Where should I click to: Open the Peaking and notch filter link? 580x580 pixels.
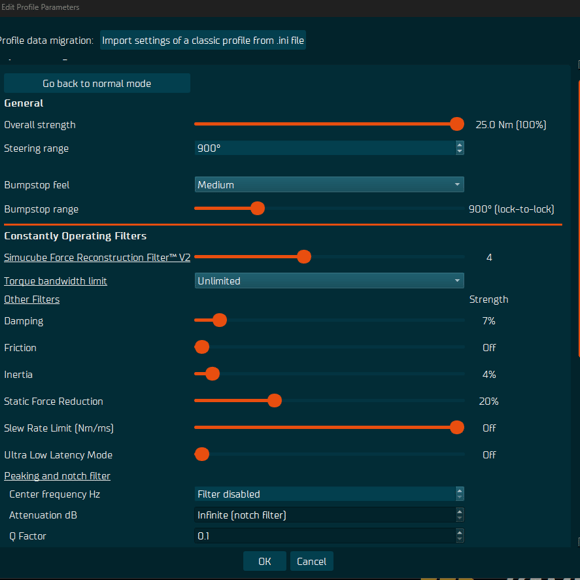tap(57, 476)
